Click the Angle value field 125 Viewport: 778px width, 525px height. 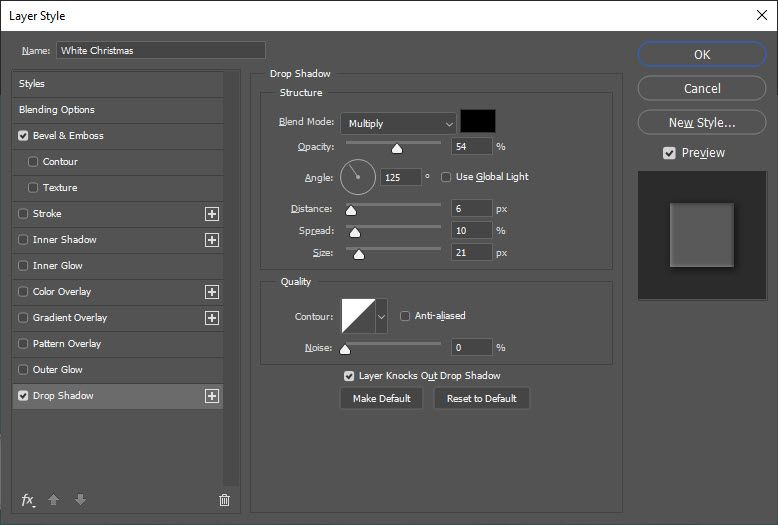pos(401,177)
